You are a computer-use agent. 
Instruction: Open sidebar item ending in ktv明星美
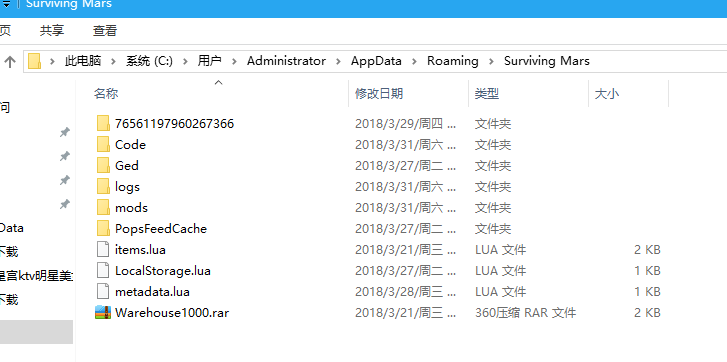pyautogui.click(x=36, y=276)
